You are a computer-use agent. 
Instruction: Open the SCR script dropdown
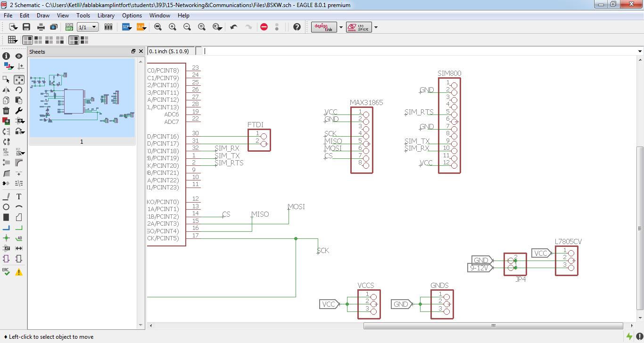click(x=128, y=27)
